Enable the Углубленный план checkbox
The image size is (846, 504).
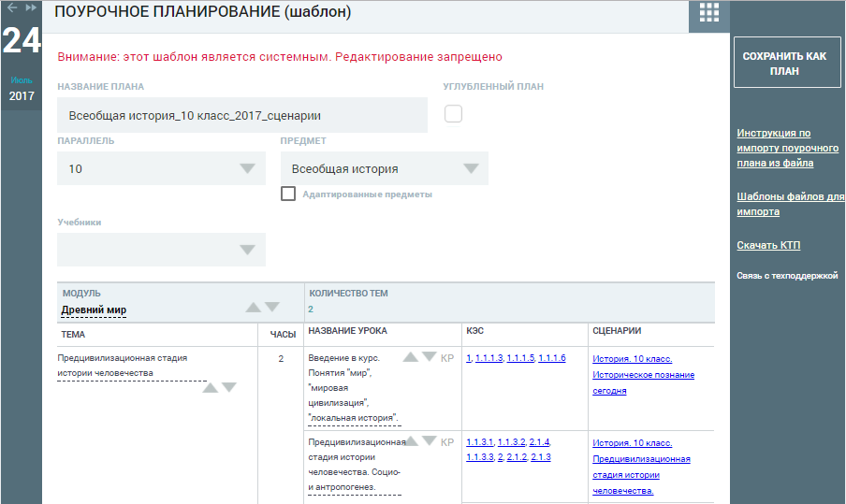pyautogui.click(x=453, y=114)
